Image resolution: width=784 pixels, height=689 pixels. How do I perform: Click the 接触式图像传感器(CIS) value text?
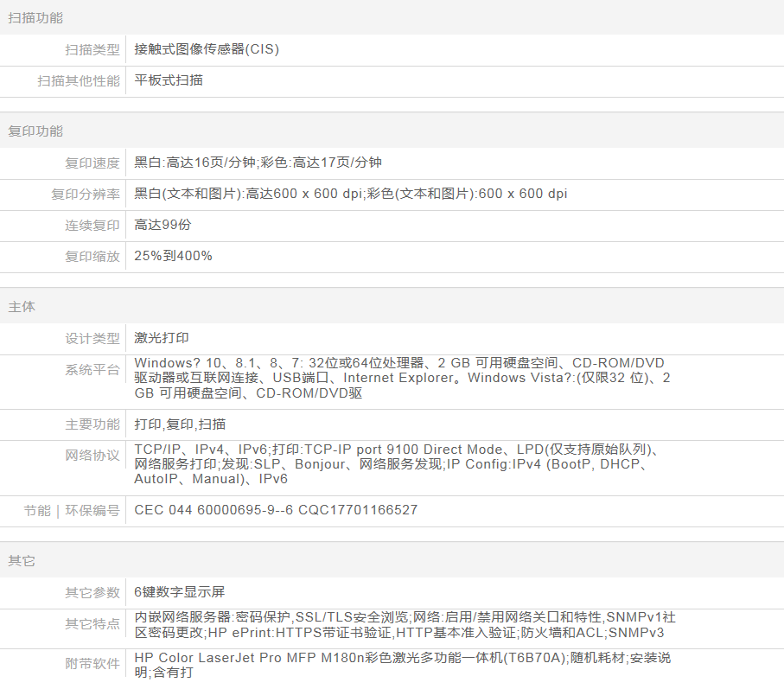[207, 49]
